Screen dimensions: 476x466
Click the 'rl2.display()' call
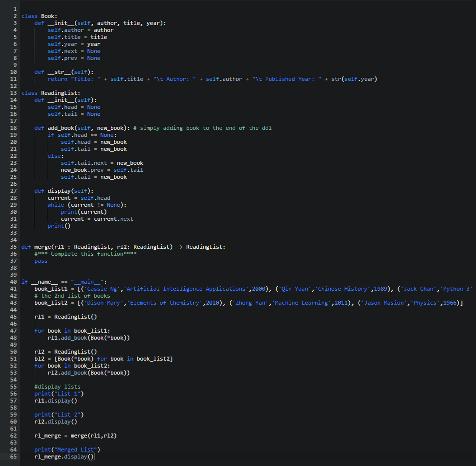[x=56, y=421]
